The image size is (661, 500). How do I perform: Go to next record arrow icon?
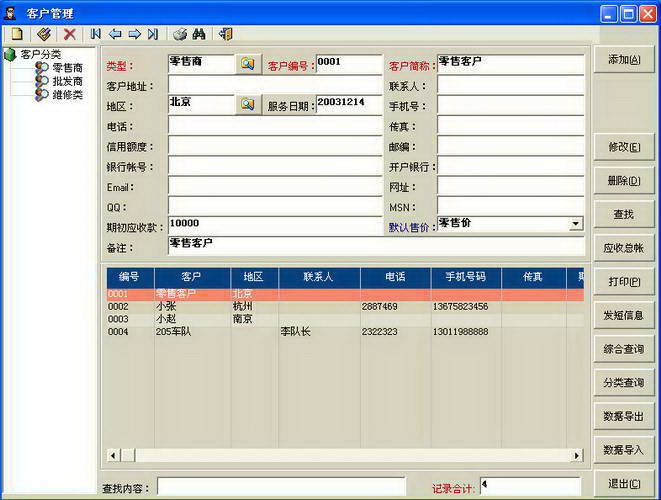coord(134,33)
